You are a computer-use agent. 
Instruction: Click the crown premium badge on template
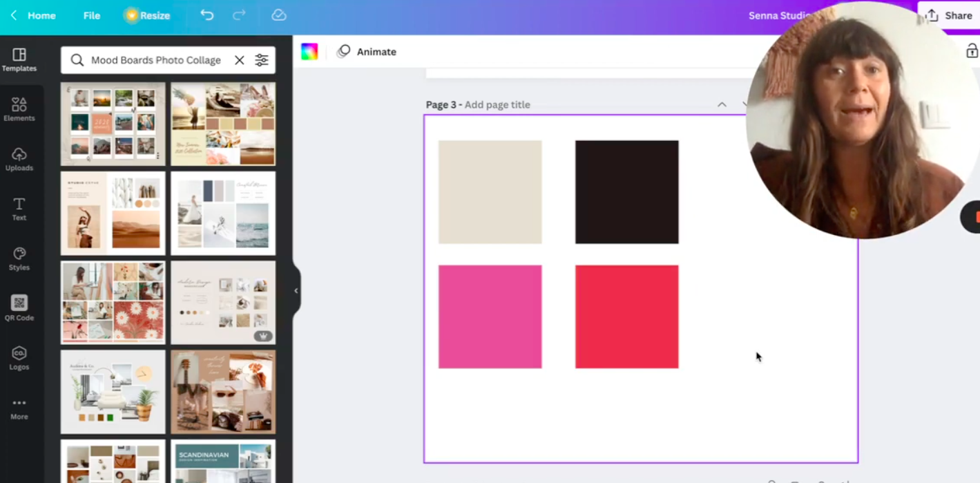262,336
